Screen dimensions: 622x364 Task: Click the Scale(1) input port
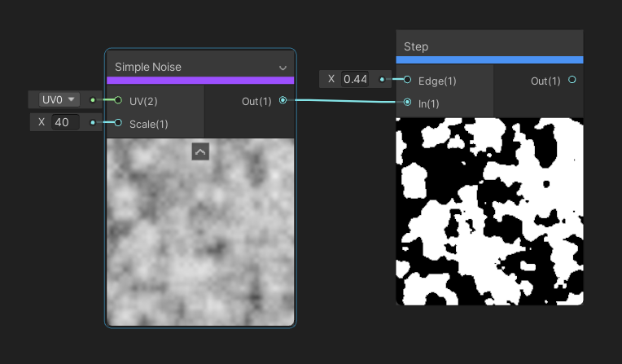click(118, 123)
